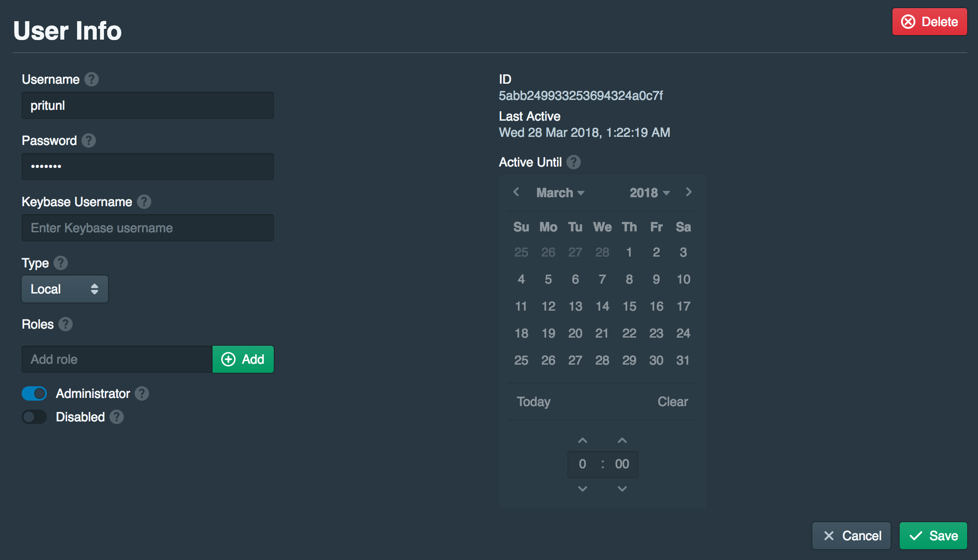Pick March 9 in the calendar
Viewport: 978px width, 560px height.
click(657, 279)
